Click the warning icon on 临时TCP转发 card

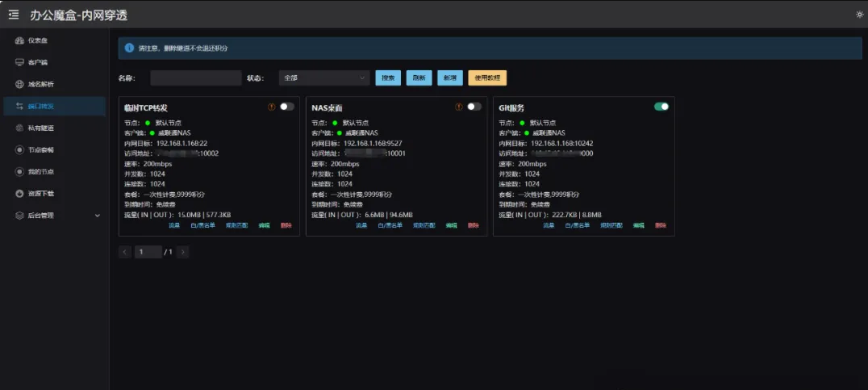(272, 107)
